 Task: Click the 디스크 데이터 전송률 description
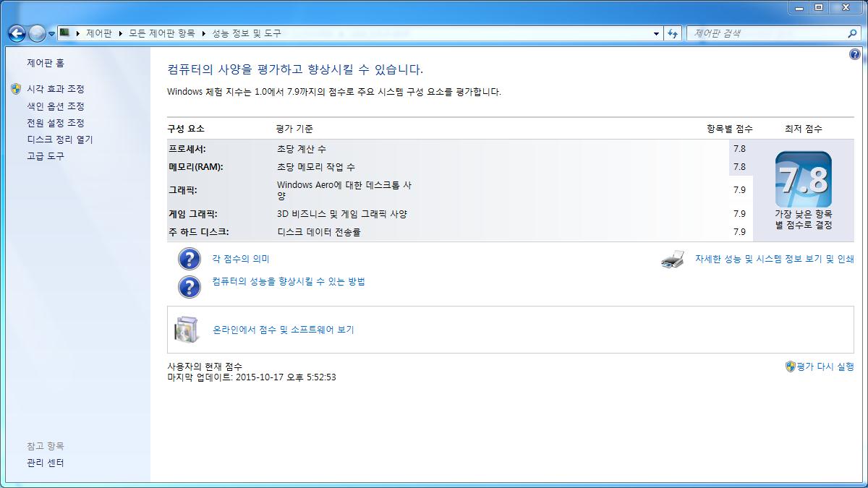[319, 232]
